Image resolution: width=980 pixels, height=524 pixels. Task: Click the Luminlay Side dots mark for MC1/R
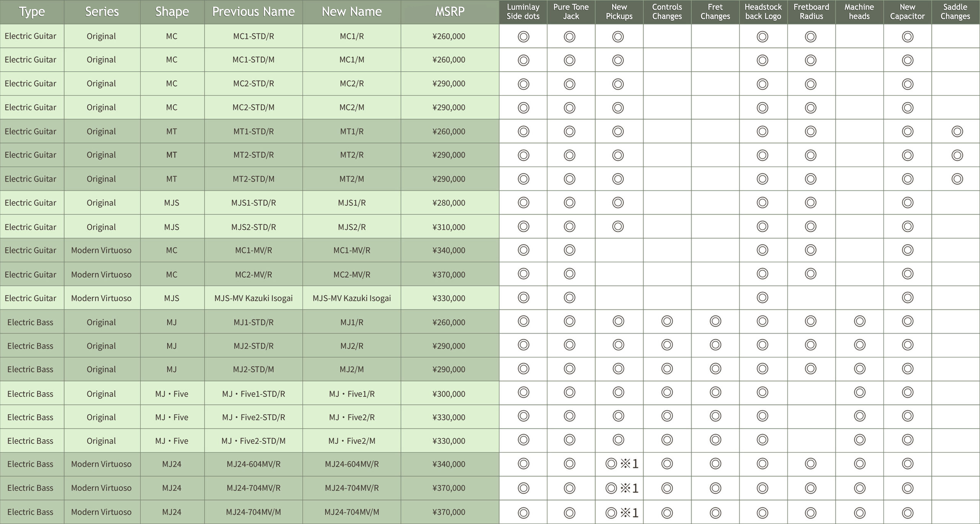523,37
